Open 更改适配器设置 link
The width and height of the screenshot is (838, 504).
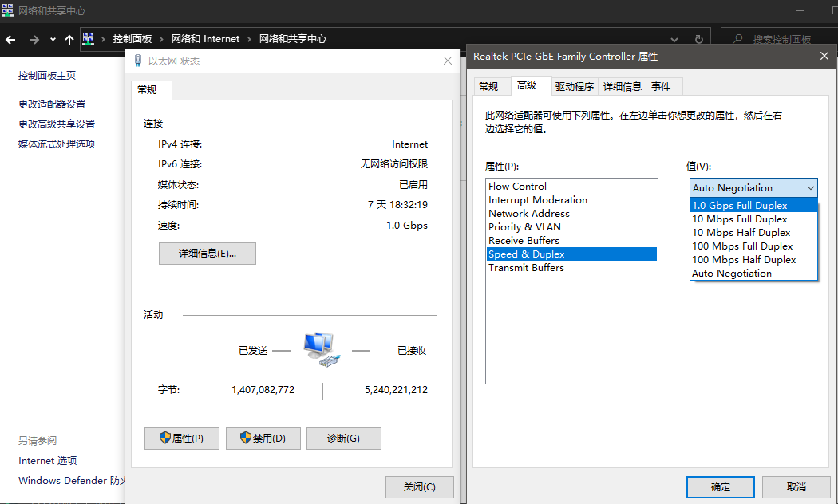52,104
